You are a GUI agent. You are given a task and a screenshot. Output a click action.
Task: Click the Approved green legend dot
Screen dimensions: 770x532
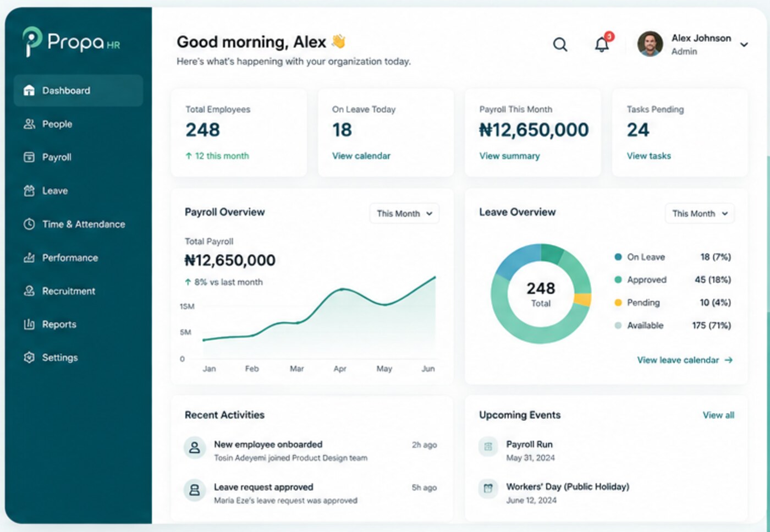(618, 279)
